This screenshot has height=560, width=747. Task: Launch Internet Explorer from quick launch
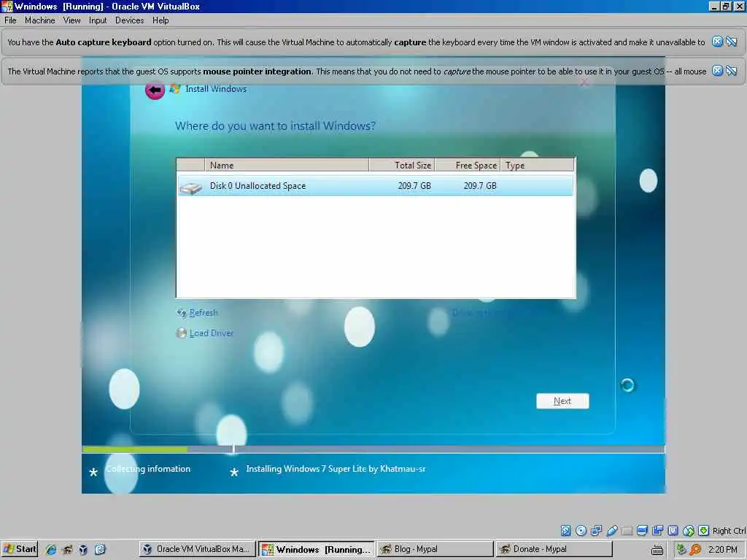click(51, 550)
